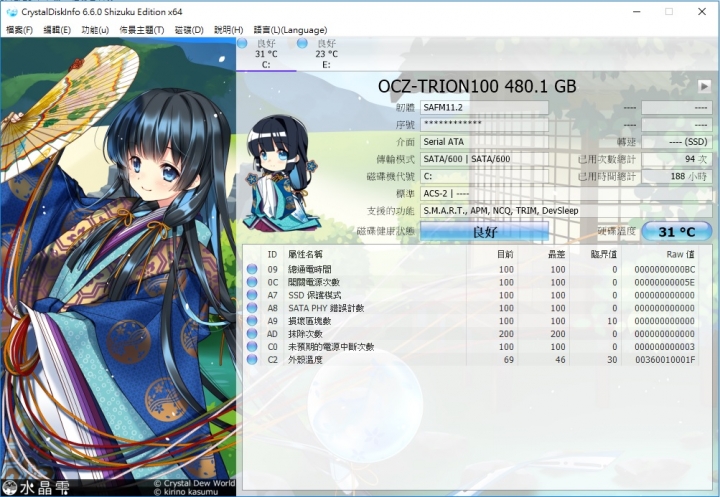Viewport: 720px width, 497px height.
Task: Click the status orb for attribute A7
Action: [252, 295]
